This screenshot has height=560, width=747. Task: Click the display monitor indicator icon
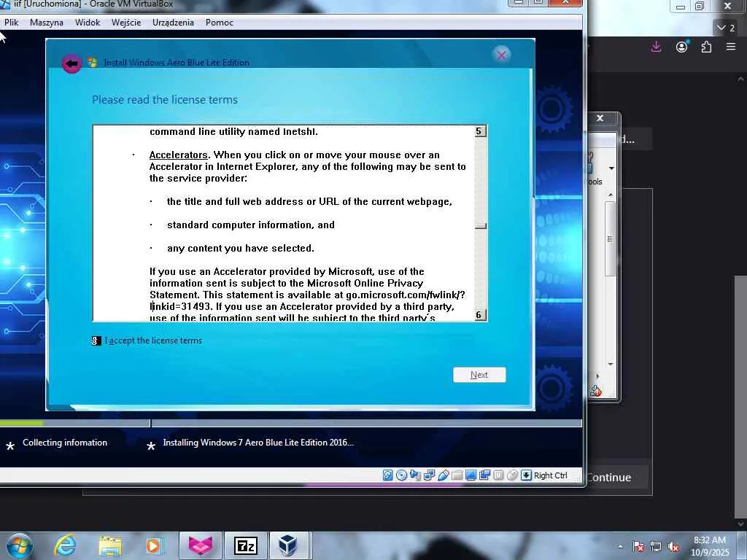click(x=471, y=475)
